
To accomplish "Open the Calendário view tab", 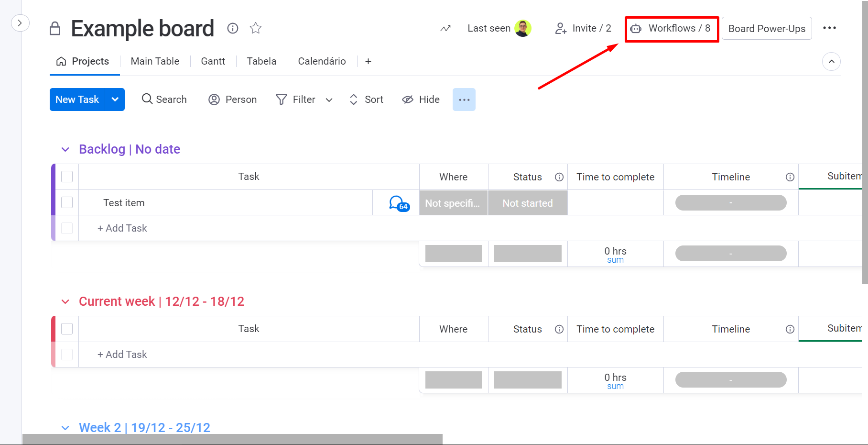I will point(322,61).
